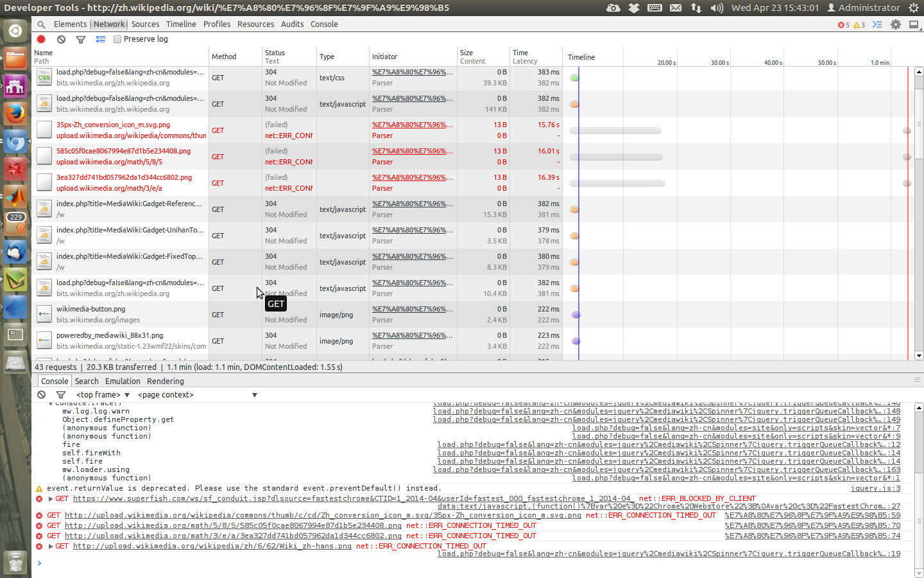Open the superfish.com sf_conduit.jsp URL link
Screen dimensions: 924x578
[x=353, y=499]
